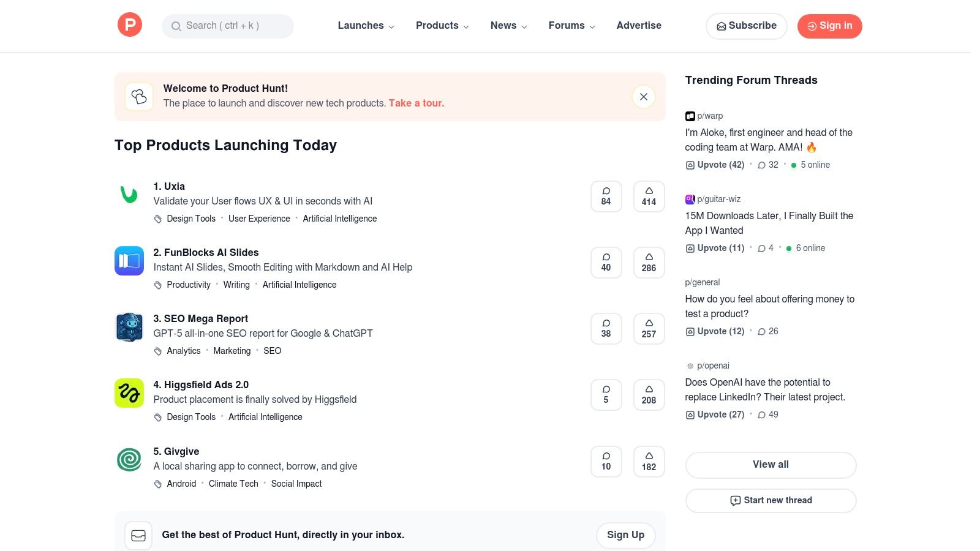
Task: Open the 1. Uxia product title
Action: 169,186
